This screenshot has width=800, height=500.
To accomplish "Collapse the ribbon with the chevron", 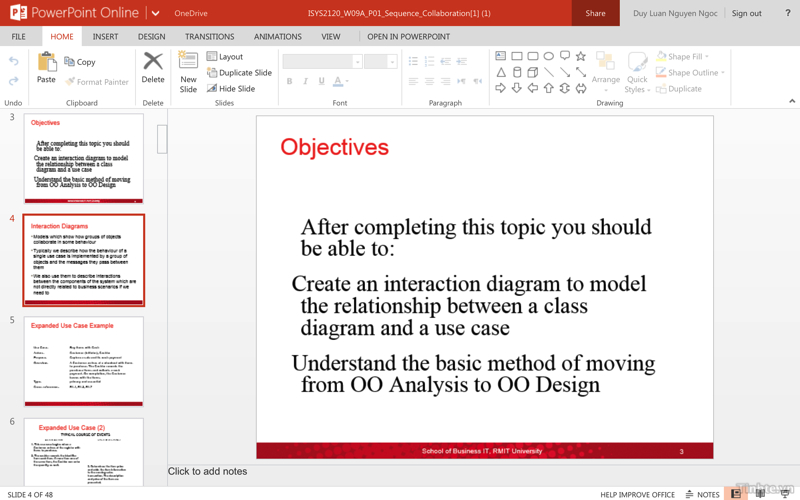I will (791, 101).
